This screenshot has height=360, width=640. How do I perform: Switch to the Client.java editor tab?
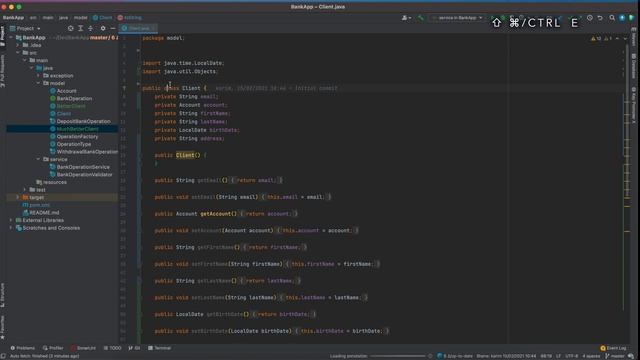point(138,28)
